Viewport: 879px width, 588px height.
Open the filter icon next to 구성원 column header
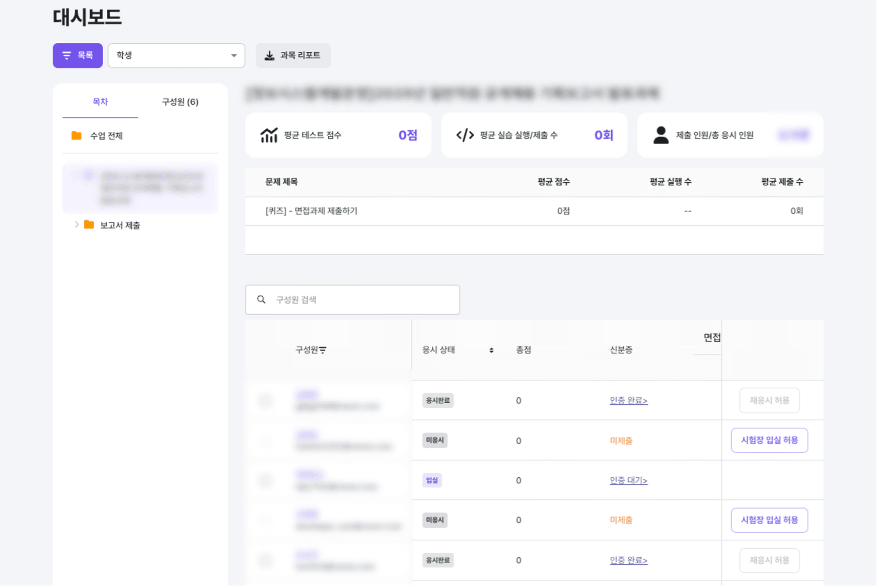(323, 350)
